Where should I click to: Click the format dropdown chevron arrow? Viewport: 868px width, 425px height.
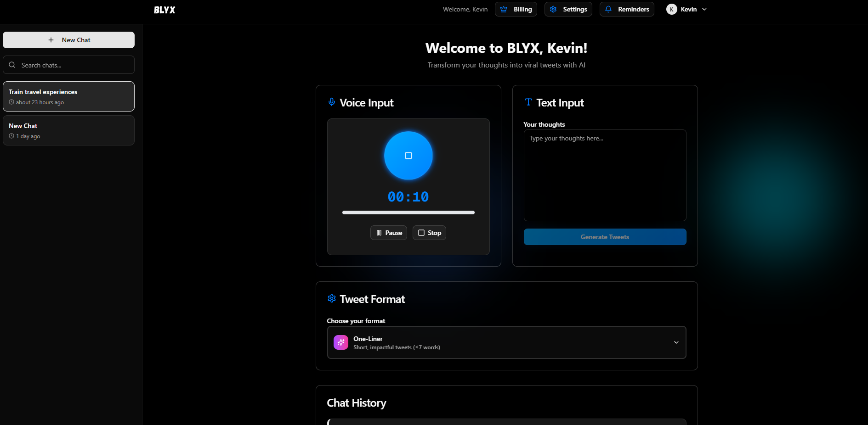coord(676,342)
